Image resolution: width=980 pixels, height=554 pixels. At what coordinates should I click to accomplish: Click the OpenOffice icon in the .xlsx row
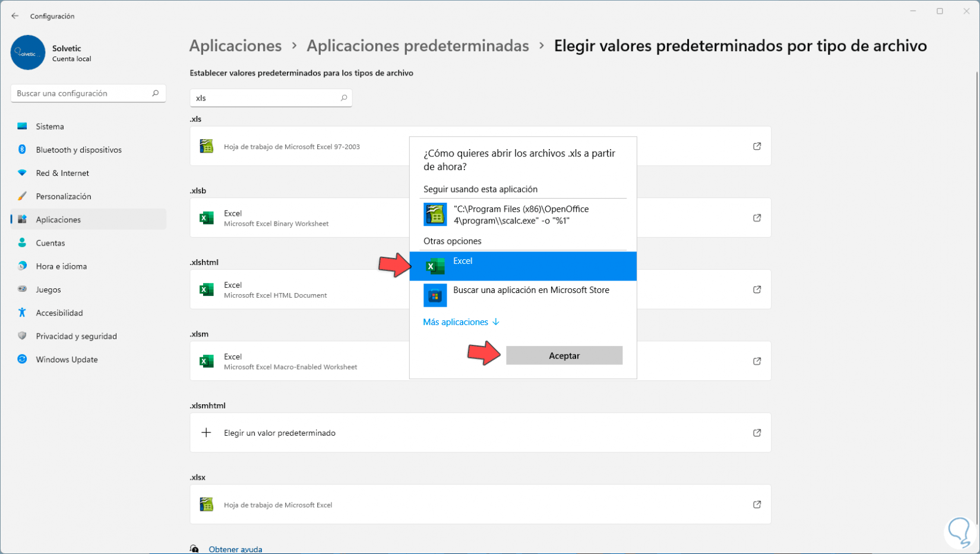click(206, 505)
